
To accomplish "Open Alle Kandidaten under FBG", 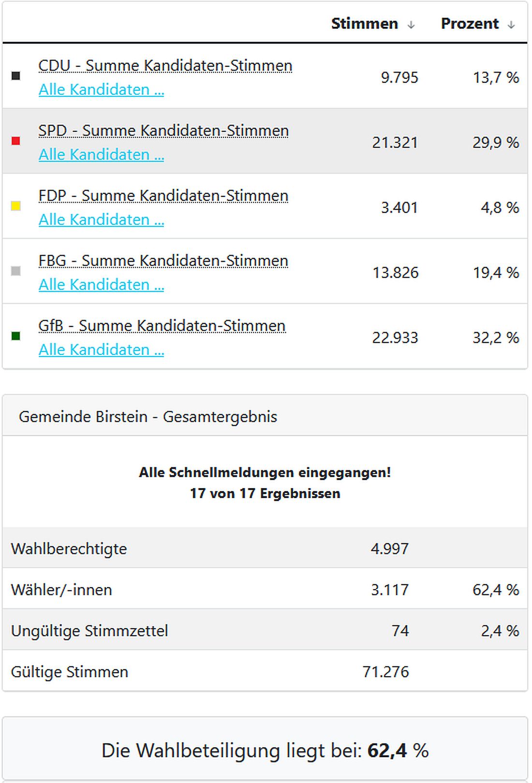I will [x=101, y=284].
